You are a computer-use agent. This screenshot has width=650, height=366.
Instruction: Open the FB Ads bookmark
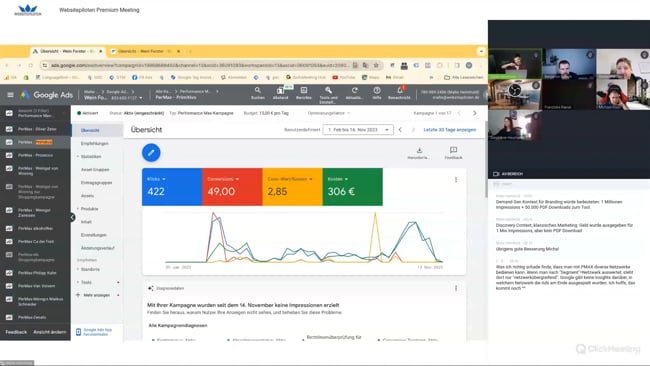click(x=142, y=77)
